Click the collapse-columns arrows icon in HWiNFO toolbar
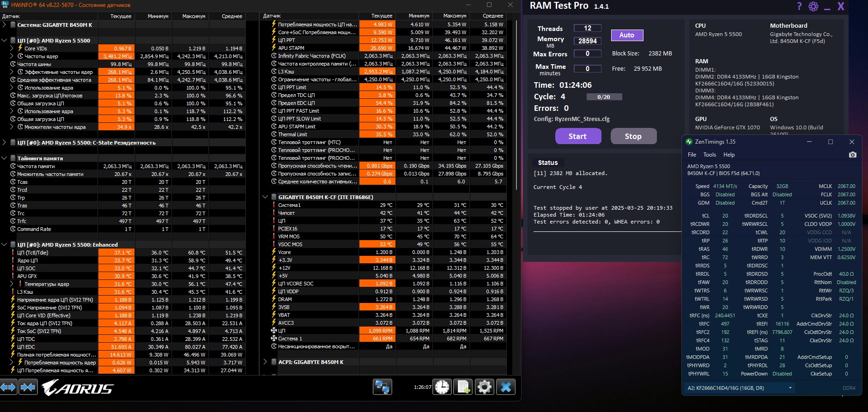The width and height of the screenshot is (868, 412). click(x=28, y=387)
